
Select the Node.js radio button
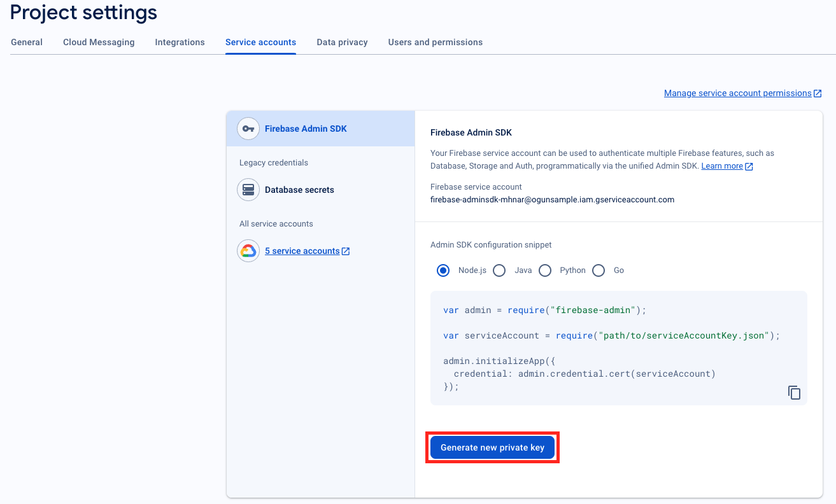[x=443, y=270]
